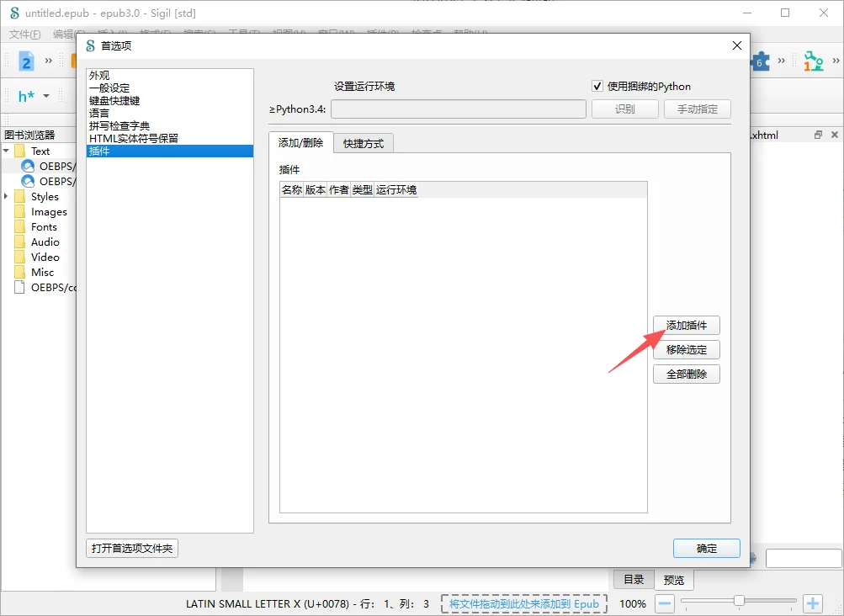Click the 版本 column header

pyautogui.click(x=316, y=189)
